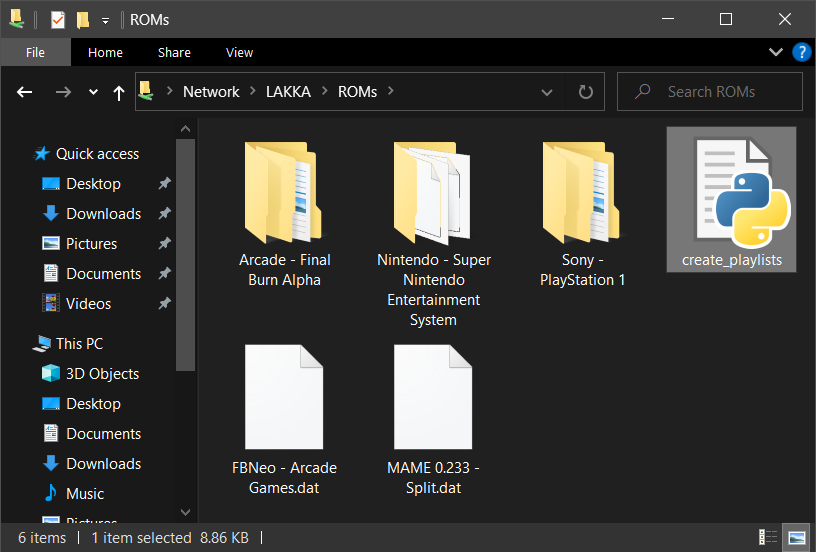Close the ROMs window
Viewport: 816px width, 552px height.
(x=785, y=19)
